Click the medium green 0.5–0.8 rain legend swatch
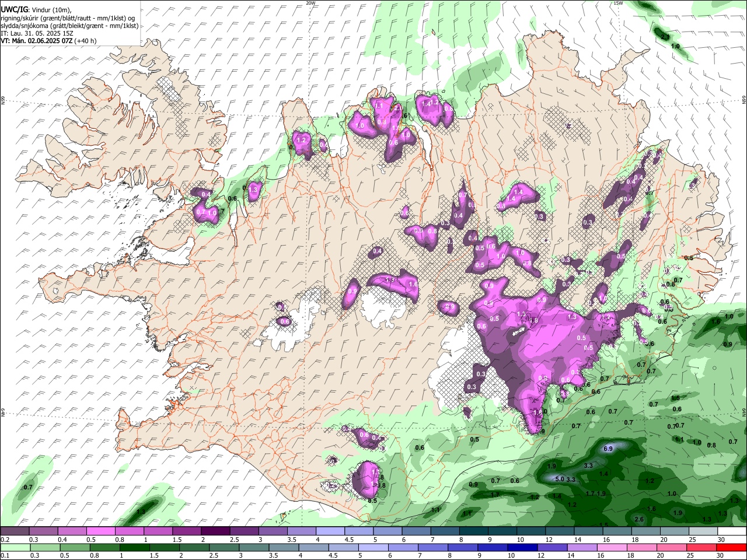The image size is (747, 560). (75, 547)
